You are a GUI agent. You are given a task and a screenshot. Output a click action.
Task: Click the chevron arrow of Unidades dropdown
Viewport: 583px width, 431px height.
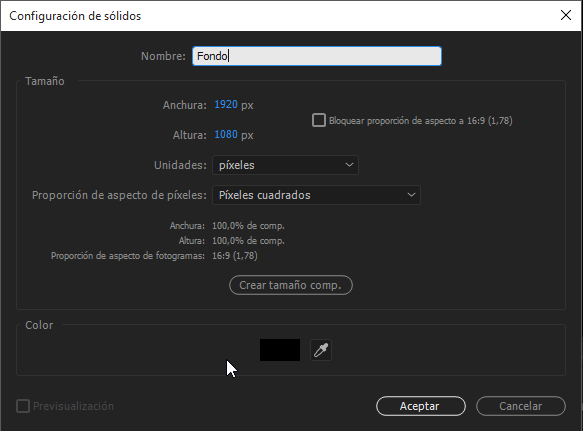[x=349, y=165]
